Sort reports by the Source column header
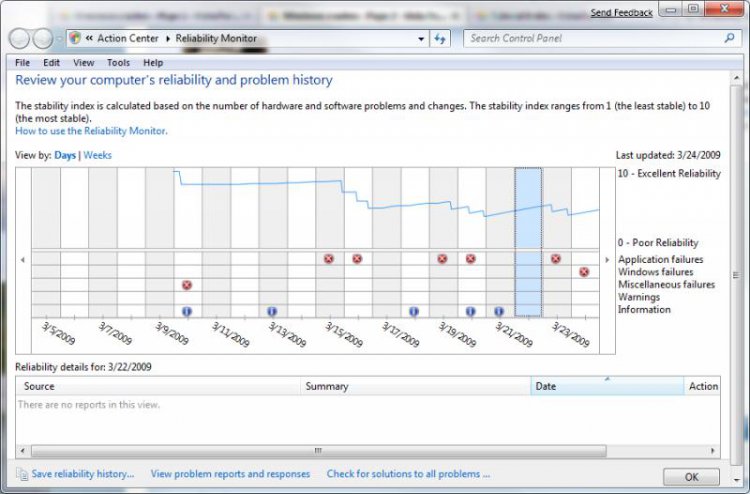The width and height of the screenshot is (750, 494). 158,386
